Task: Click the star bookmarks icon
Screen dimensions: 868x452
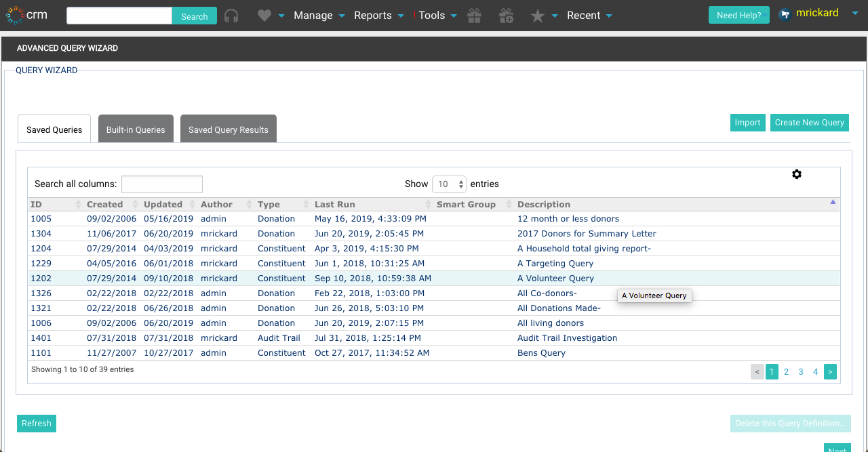Action: click(x=535, y=15)
